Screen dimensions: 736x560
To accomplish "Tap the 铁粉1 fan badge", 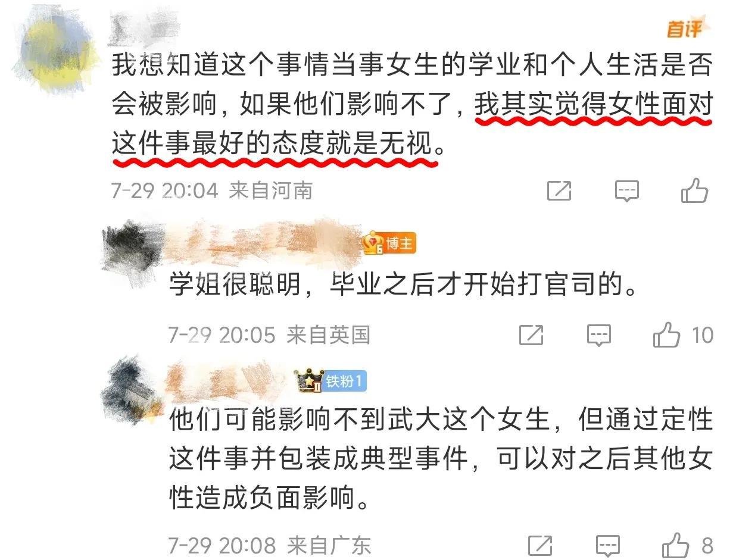I will (x=332, y=381).
